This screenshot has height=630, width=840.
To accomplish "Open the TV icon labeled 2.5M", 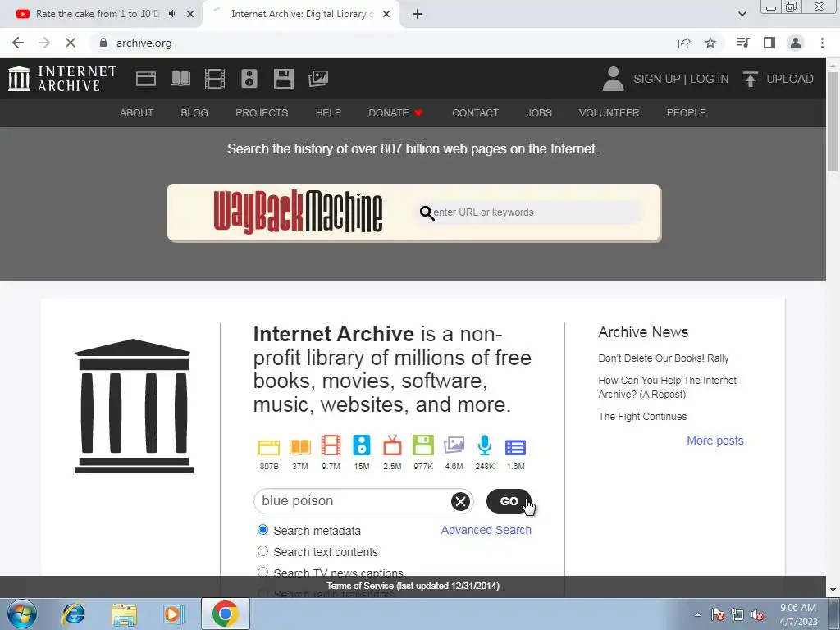I will tap(392, 445).
